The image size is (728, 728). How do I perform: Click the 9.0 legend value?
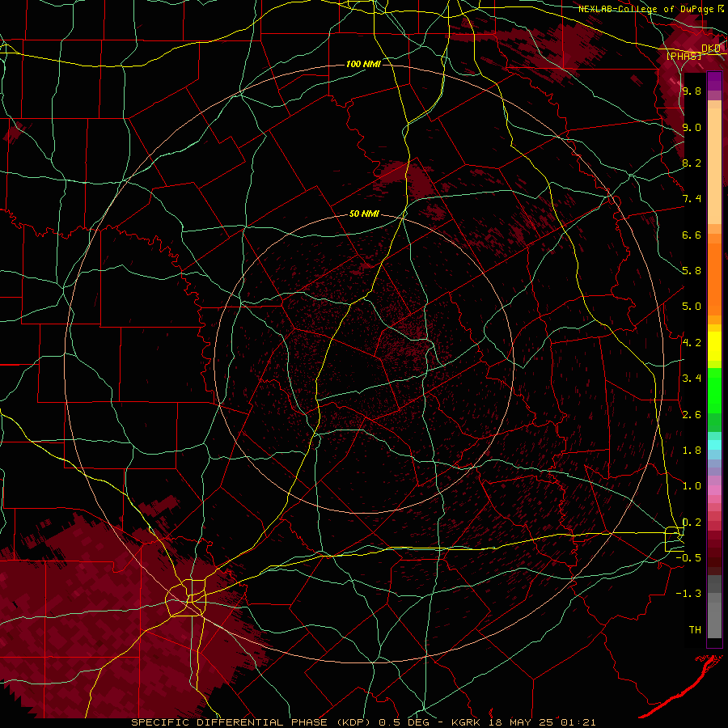pos(692,127)
